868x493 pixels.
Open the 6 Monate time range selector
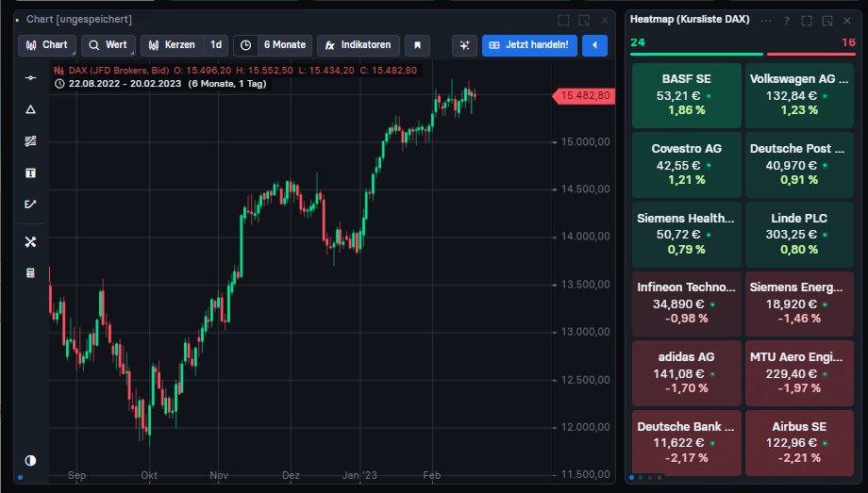(x=285, y=45)
